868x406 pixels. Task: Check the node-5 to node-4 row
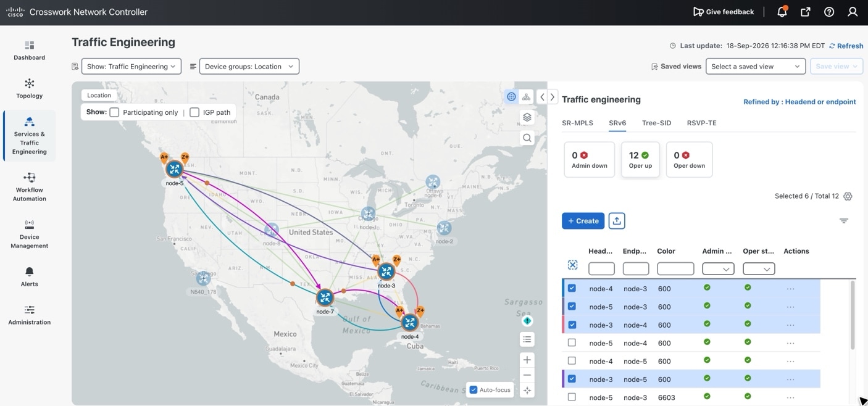click(572, 342)
